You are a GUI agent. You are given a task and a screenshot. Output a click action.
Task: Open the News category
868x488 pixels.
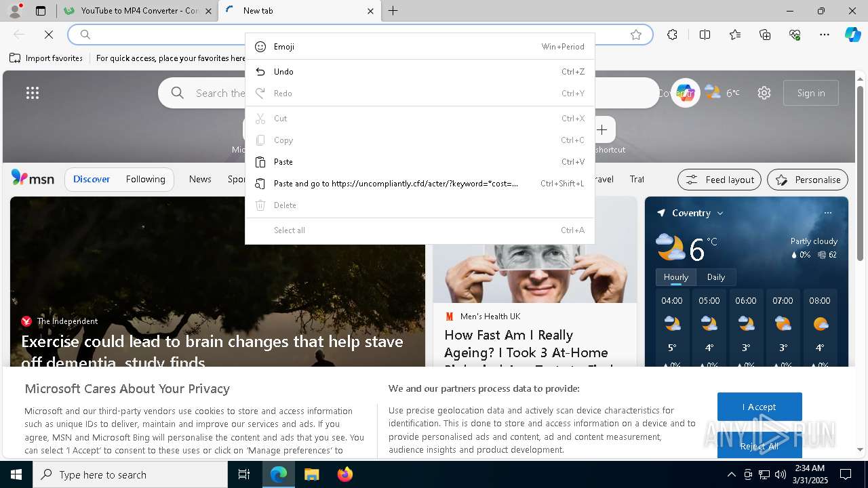coord(200,179)
